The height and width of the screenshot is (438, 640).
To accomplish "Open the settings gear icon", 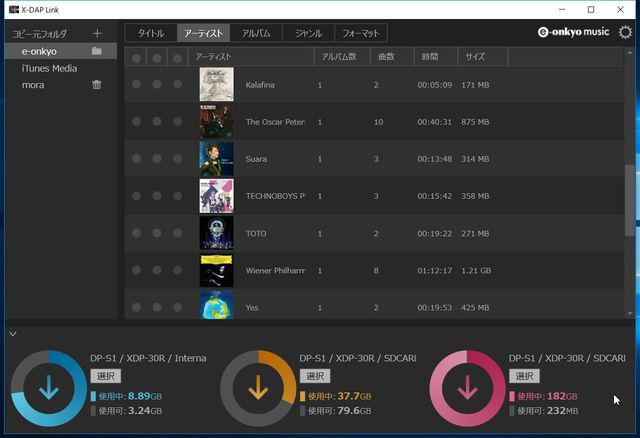I will click(x=625, y=32).
